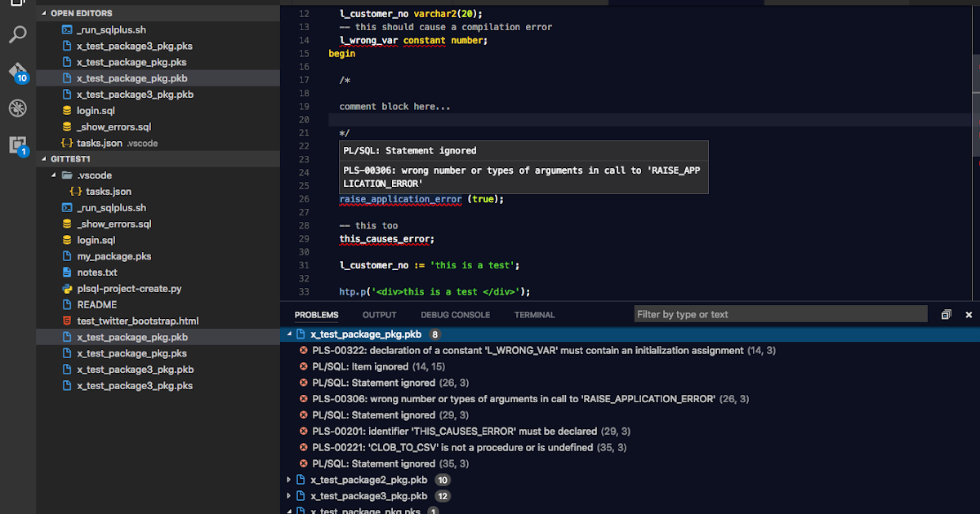
Task: Collapse the GITTEST1 folder section
Action: click(158, 159)
